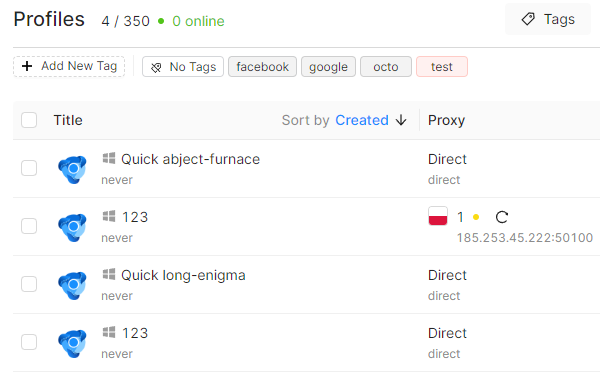This screenshot has height=378, width=600.
Task: Filter by the google tag
Action: 328,67
